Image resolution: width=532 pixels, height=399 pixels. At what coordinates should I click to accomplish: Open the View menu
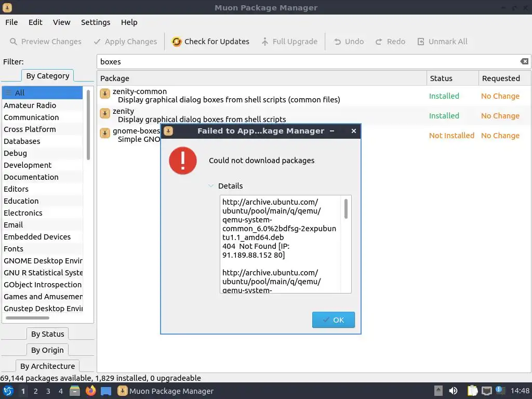(61, 22)
